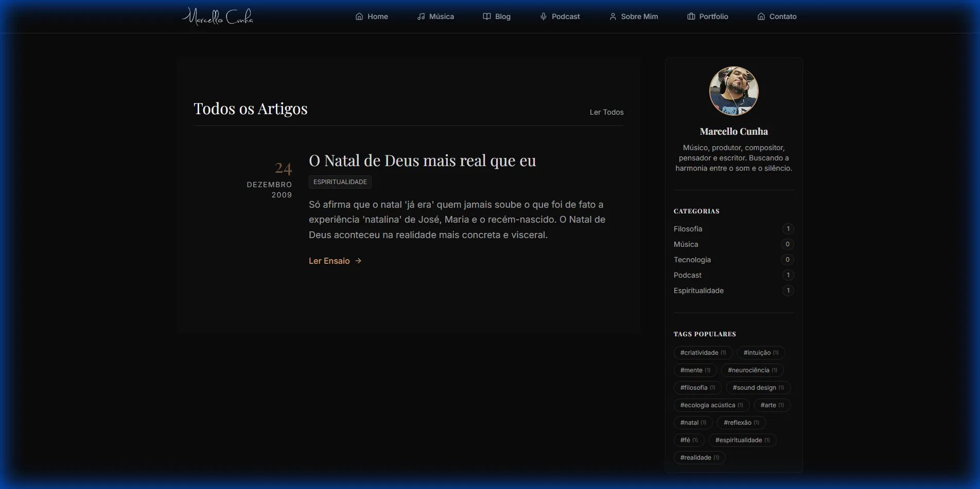This screenshot has width=980, height=489.
Task: Open the Marcello Cunha signature logo
Action: tap(218, 17)
